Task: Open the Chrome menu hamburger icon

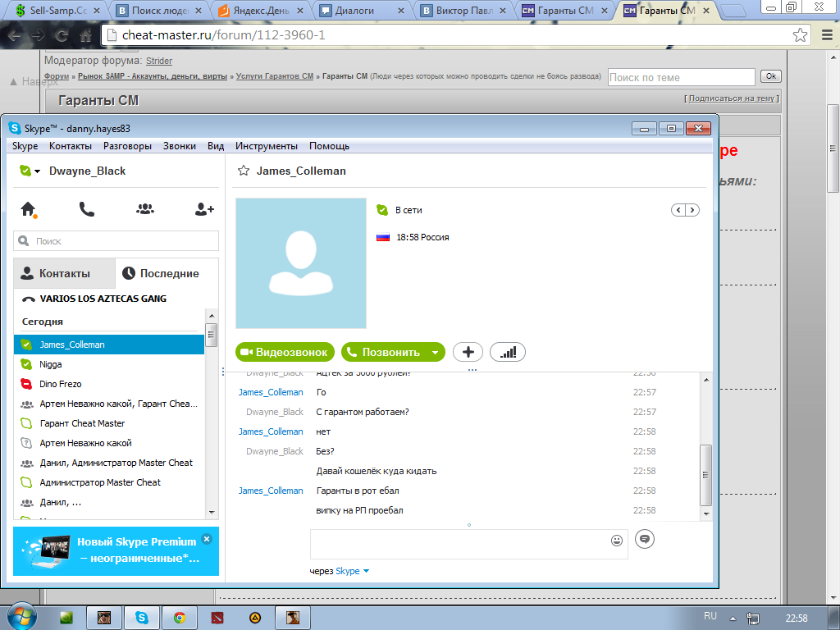Action: tap(827, 35)
